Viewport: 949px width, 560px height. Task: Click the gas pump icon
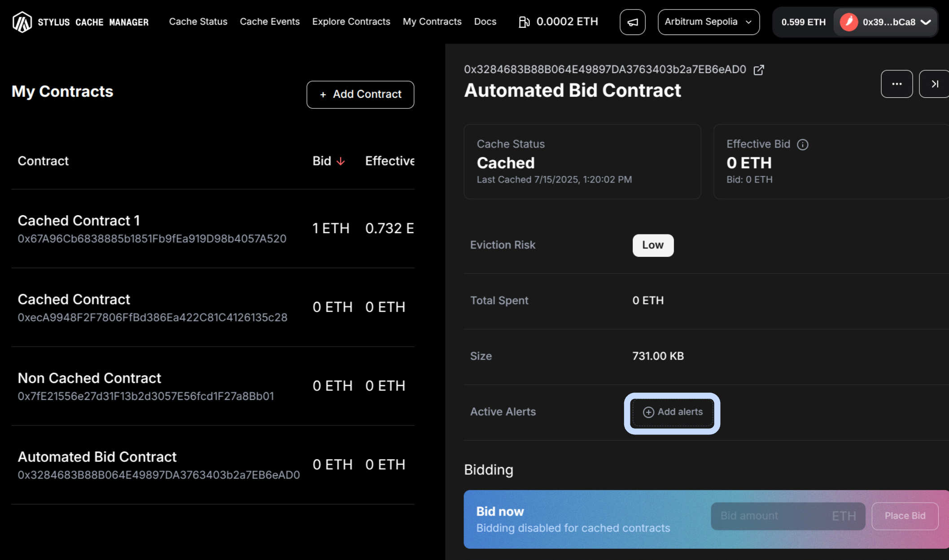pyautogui.click(x=524, y=22)
